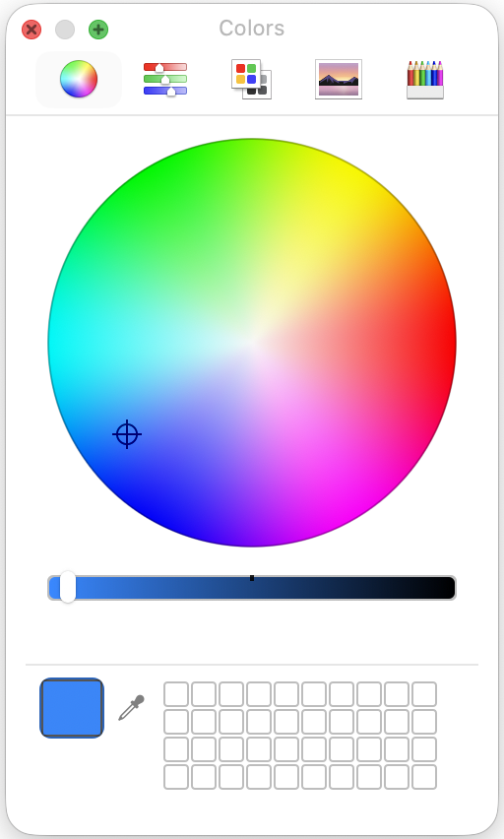Click the black midpoint tick on the brightness slider
The image size is (504, 839).
(252, 578)
